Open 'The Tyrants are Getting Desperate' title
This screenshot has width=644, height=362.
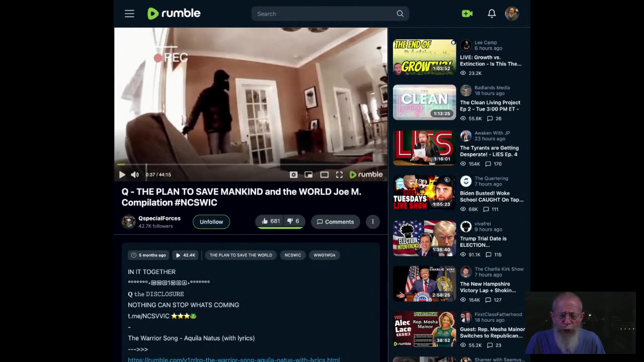pyautogui.click(x=489, y=151)
